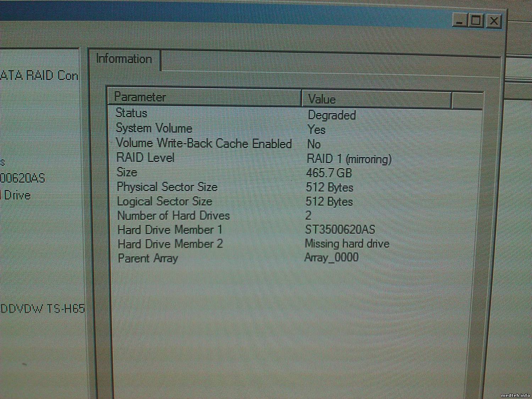Select the Volume Write-Back Cache Enabled row

[204, 143]
